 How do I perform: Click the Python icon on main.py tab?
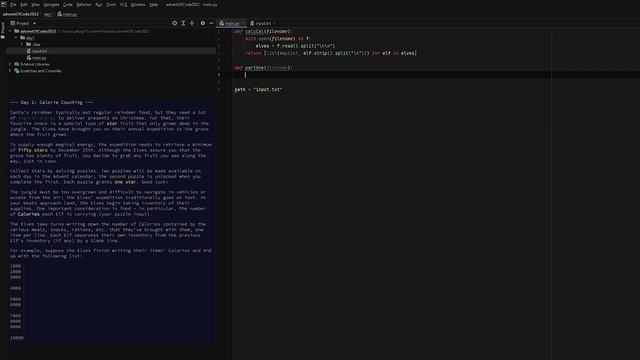pos(222,23)
